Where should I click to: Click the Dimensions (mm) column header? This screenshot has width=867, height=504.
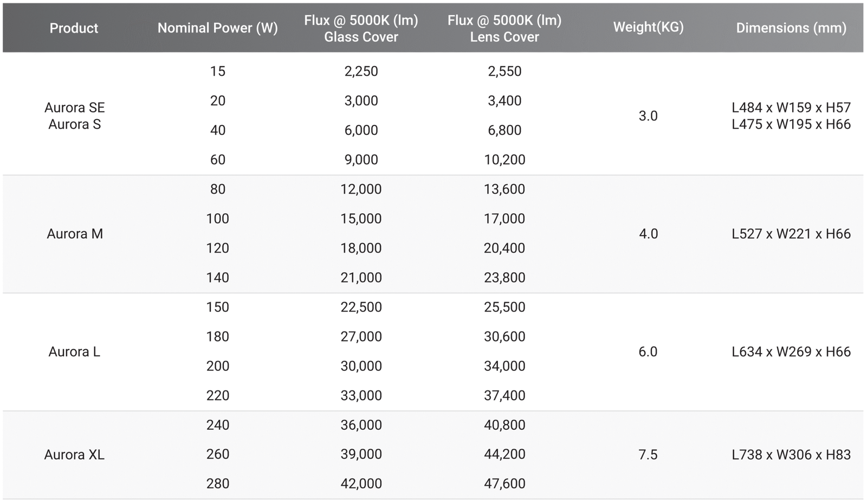coord(791,28)
